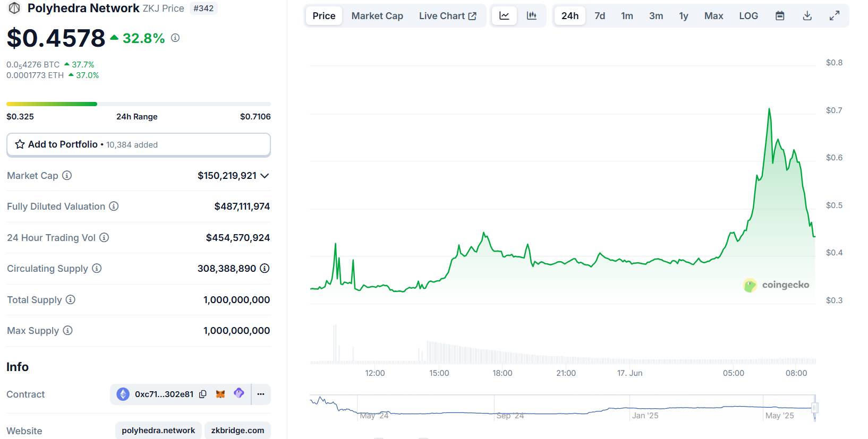Add to Portfolio button

139,144
